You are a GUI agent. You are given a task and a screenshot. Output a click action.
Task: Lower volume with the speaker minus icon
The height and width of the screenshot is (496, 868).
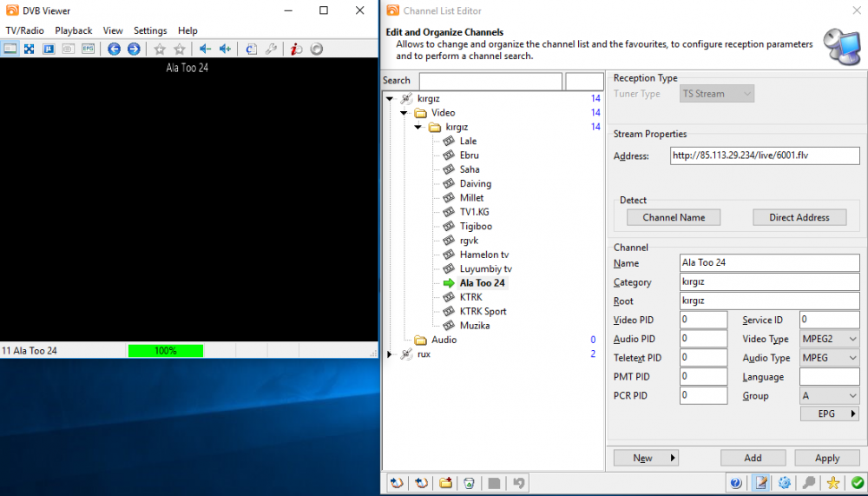[206, 49]
